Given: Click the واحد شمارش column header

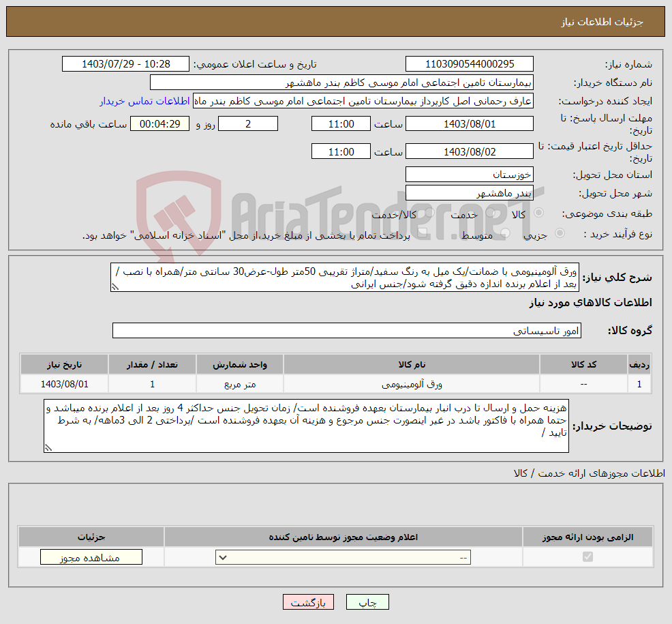Looking at the screenshot, I should click(x=240, y=365).
